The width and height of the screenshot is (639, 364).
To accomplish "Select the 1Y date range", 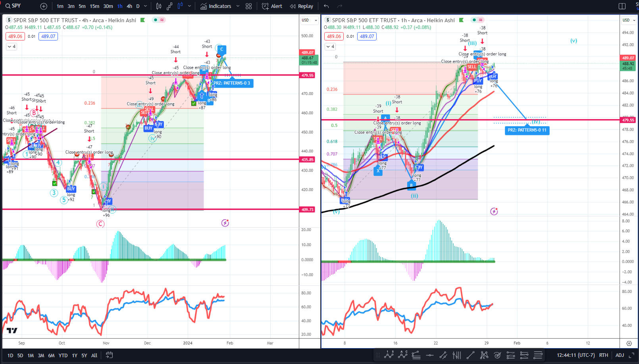I will coord(75,355).
